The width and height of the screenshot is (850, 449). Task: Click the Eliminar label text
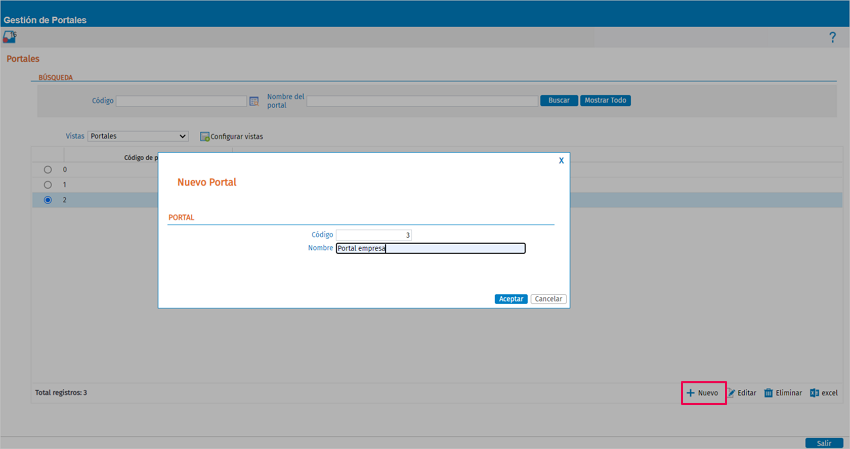click(789, 393)
